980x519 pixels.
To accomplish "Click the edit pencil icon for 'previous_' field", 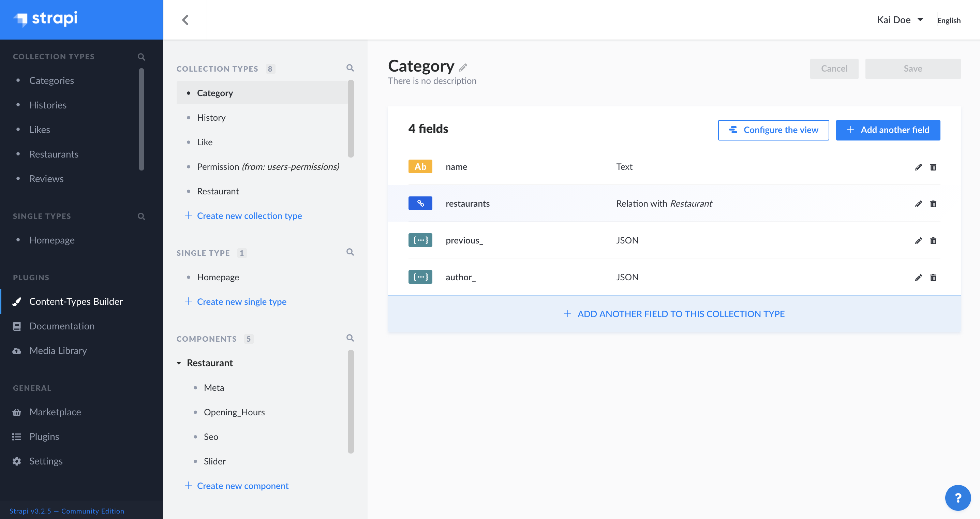I will pyautogui.click(x=918, y=240).
